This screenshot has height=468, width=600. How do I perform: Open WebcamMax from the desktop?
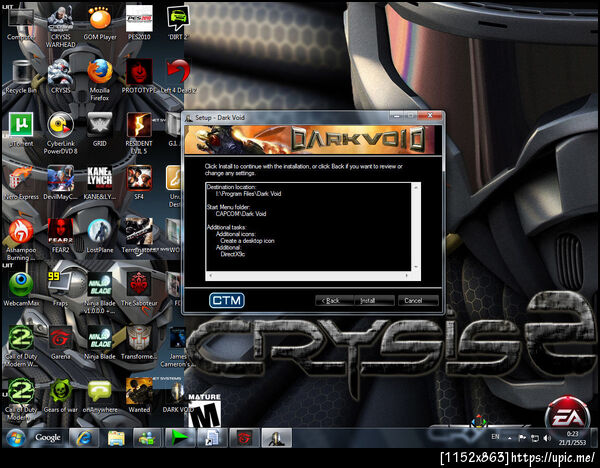[21, 289]
